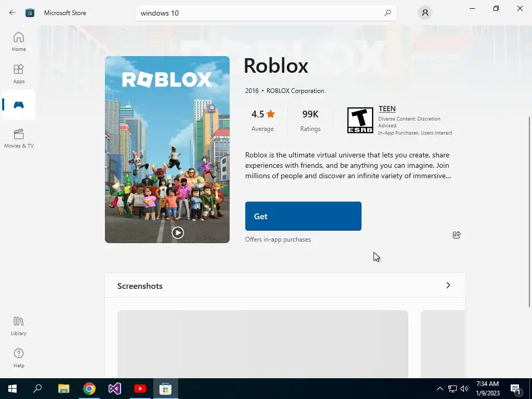Click the Microsoft Store logo icon
The image size is (532, 399).
(x=30, y=13)
